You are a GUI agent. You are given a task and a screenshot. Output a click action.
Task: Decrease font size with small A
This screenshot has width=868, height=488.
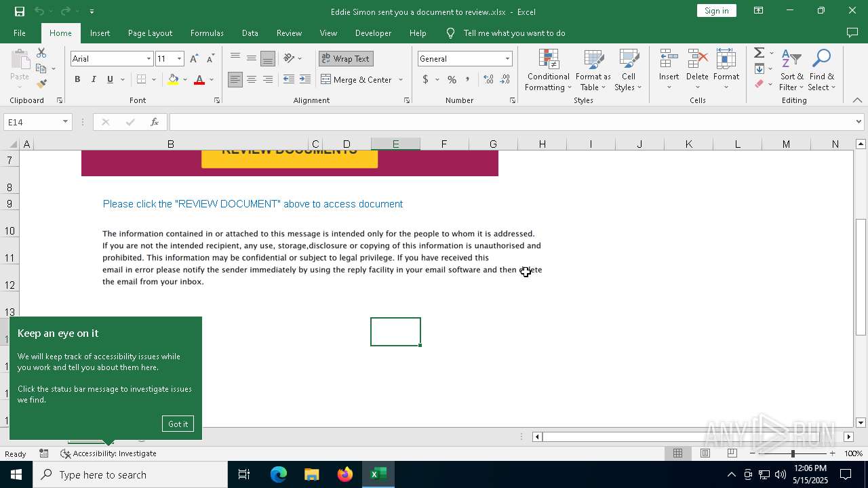coord(210,59)
